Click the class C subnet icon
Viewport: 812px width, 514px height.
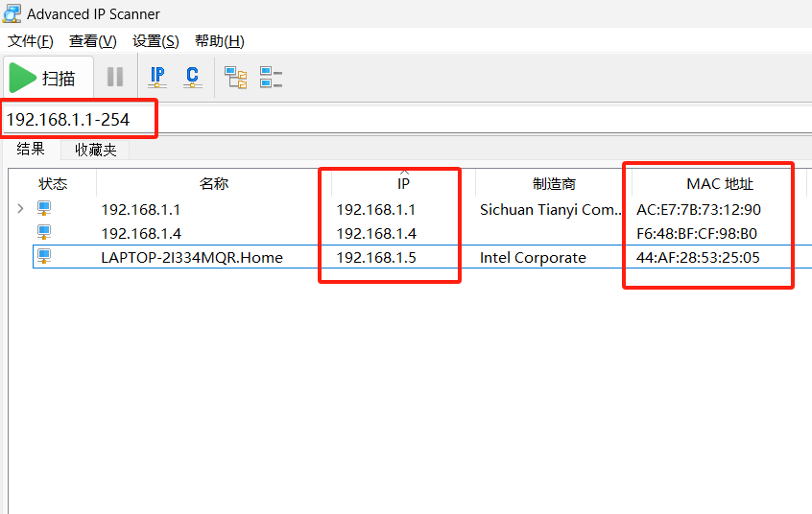(192, 77)
